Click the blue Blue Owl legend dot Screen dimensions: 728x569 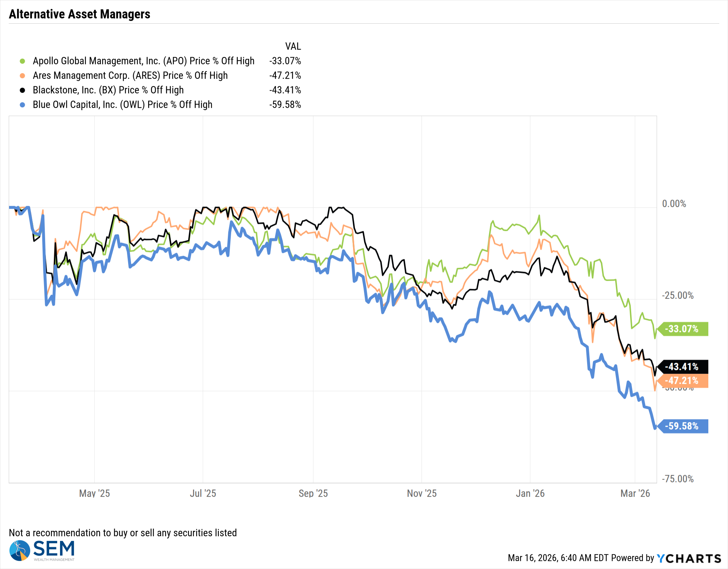(22, 105)
